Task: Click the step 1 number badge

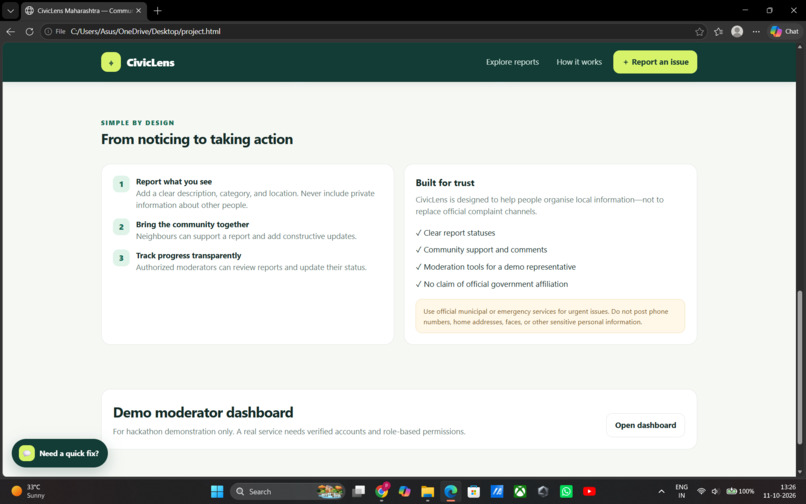Action: 121,184
